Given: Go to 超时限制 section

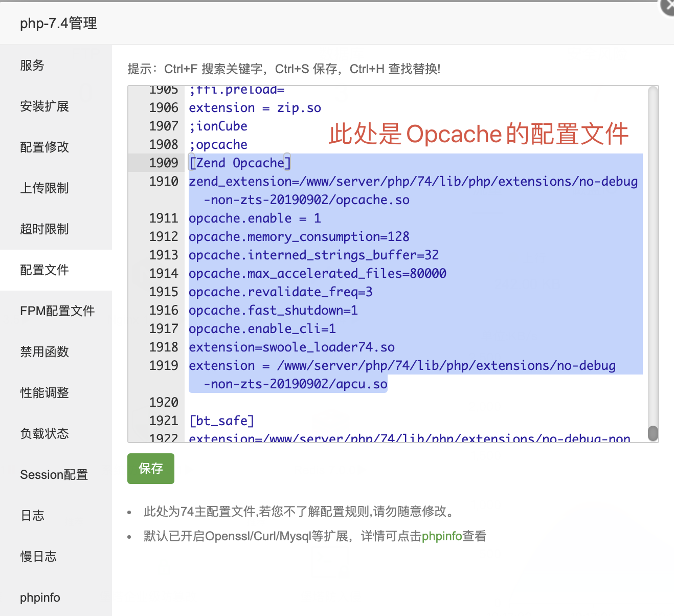Looking at the screenshot, I should [x=44, y=229].
